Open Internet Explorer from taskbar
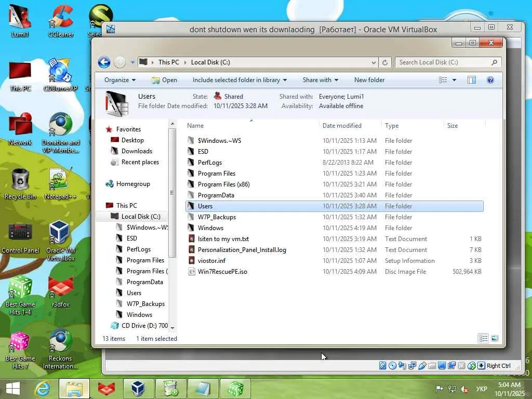This screenshot has width=532, height=399. tap(43, 389)
